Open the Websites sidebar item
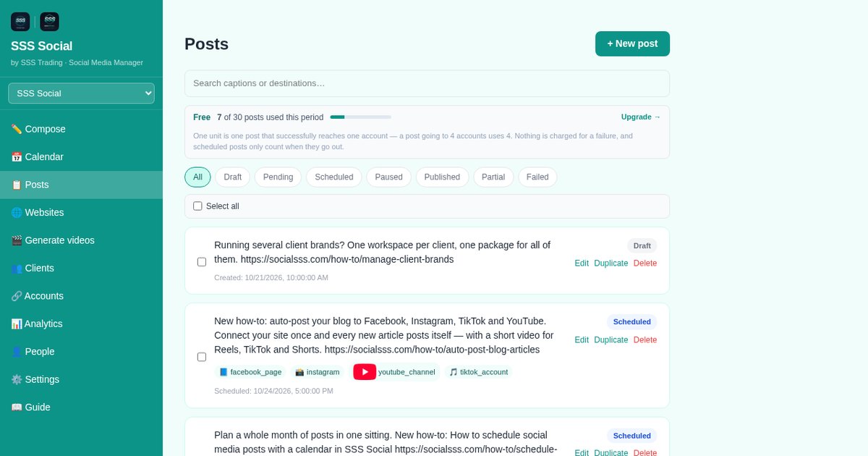Screen dimensions: 868x456 coord(81,213)
